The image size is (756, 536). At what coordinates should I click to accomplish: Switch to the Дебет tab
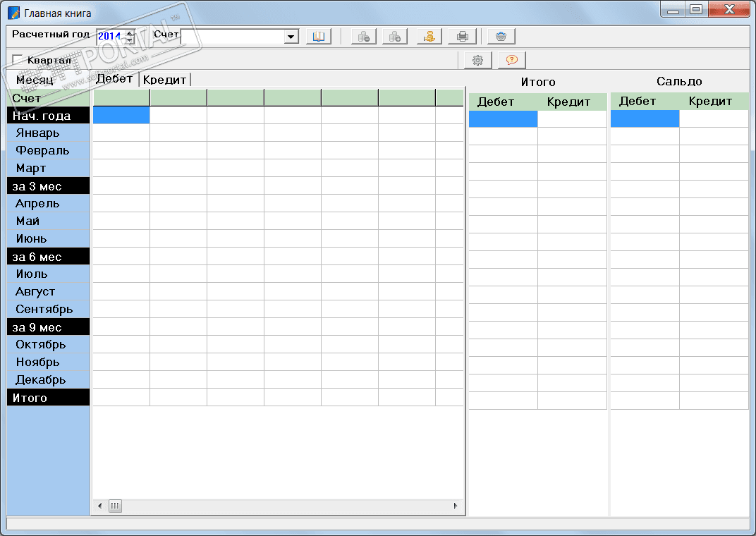coord(115,78)
